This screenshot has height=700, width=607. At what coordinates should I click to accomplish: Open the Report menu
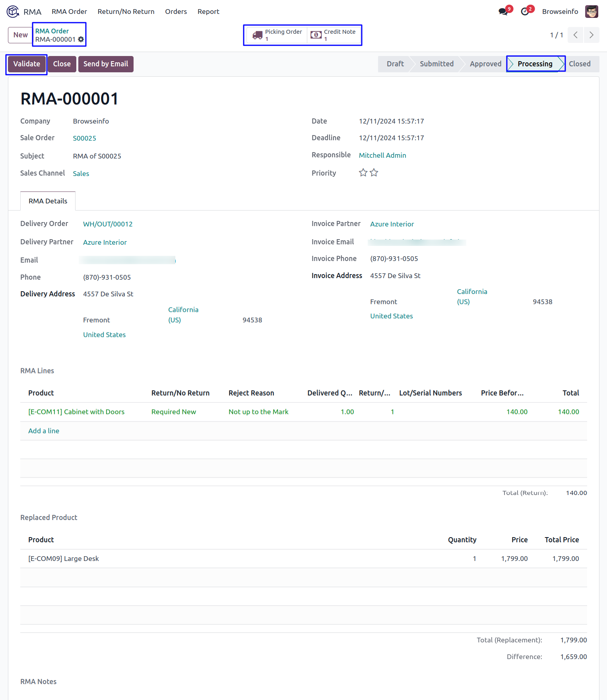tap(208, 12)
